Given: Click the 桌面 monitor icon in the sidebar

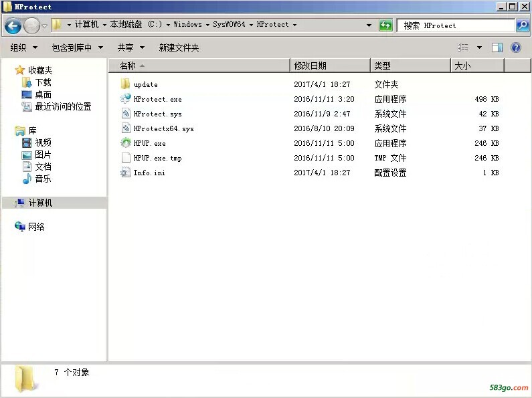Looking at the screenshot, I should coord(27,94).
